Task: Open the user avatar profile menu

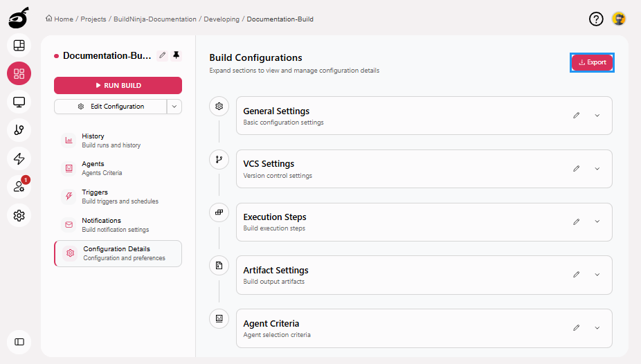Action: (x=619, y=19)
